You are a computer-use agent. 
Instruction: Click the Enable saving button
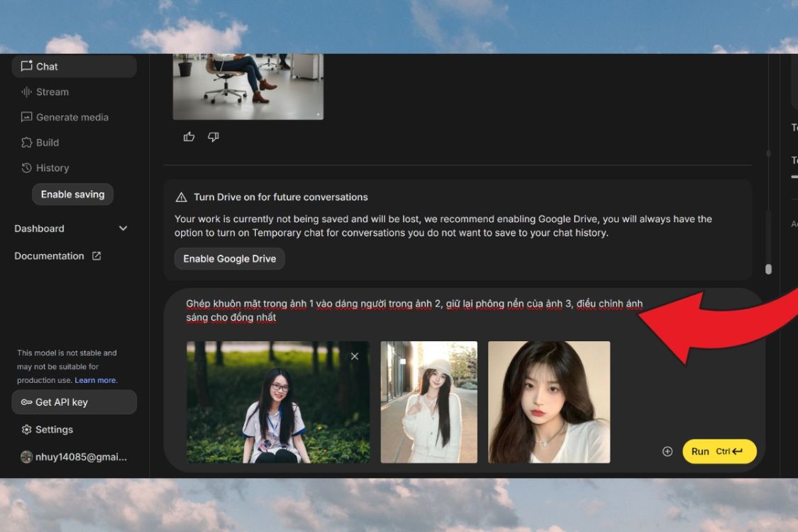[72, 194]
